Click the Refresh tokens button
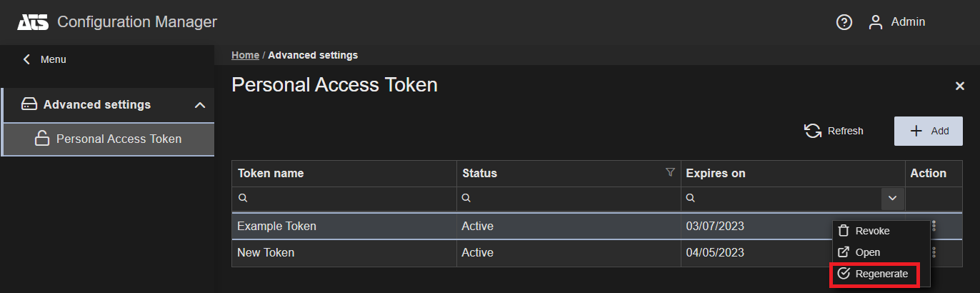This screenshot has height=293, width=980. [834, 131]
